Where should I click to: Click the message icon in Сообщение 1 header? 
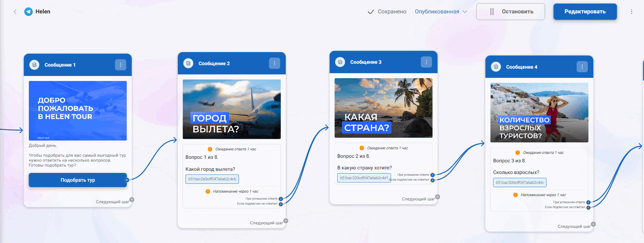[x=34, y=65]
